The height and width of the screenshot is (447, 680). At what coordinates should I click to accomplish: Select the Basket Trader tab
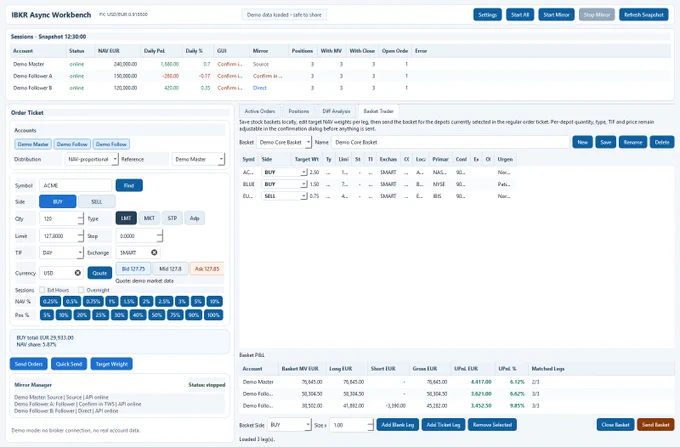(379, 111)
